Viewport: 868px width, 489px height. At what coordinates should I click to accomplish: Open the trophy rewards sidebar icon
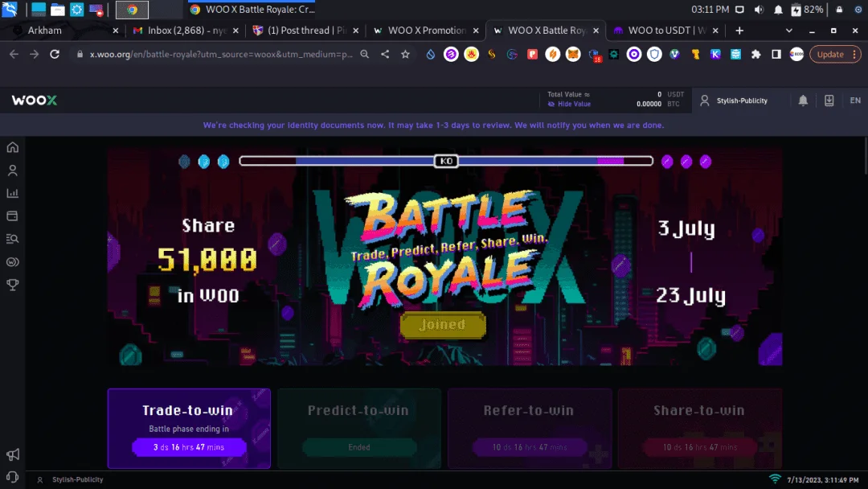12,285
